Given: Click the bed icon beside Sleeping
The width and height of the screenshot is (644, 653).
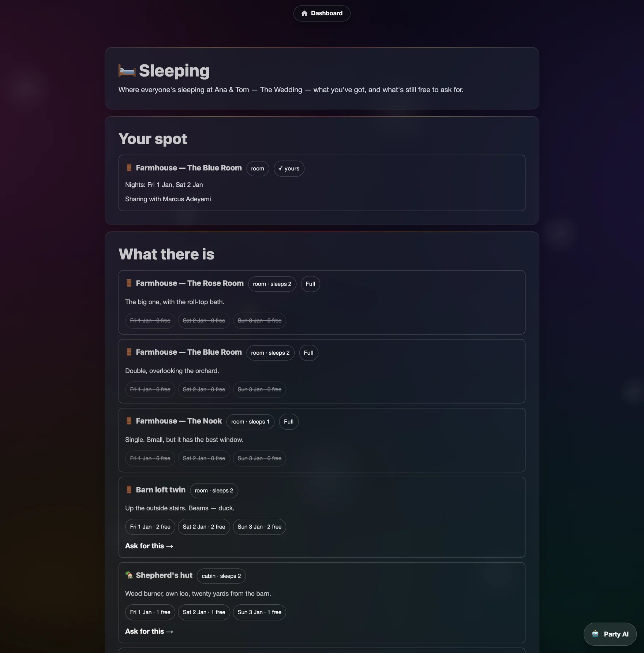Looking at the screenshot, I should point(127,71).
